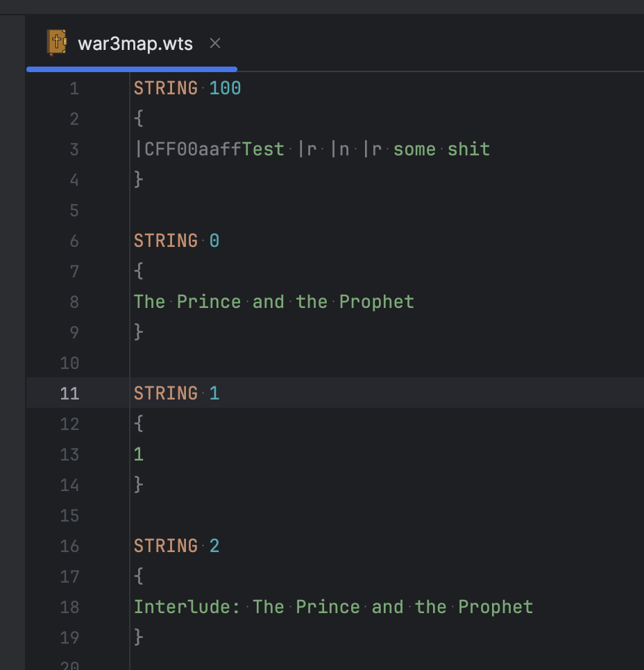
Task: Click the word "Test" on line 3
Action: click(263, 150)
